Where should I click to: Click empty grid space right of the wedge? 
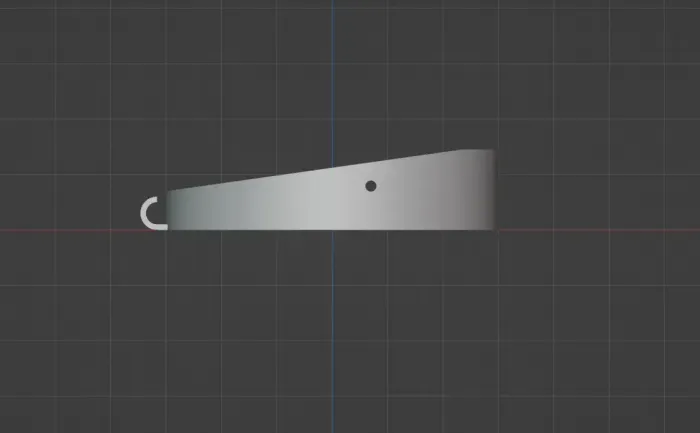click(600, 180)
